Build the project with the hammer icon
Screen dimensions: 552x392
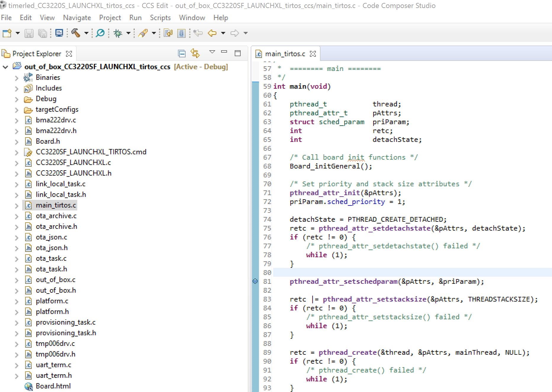click(76, 33)
